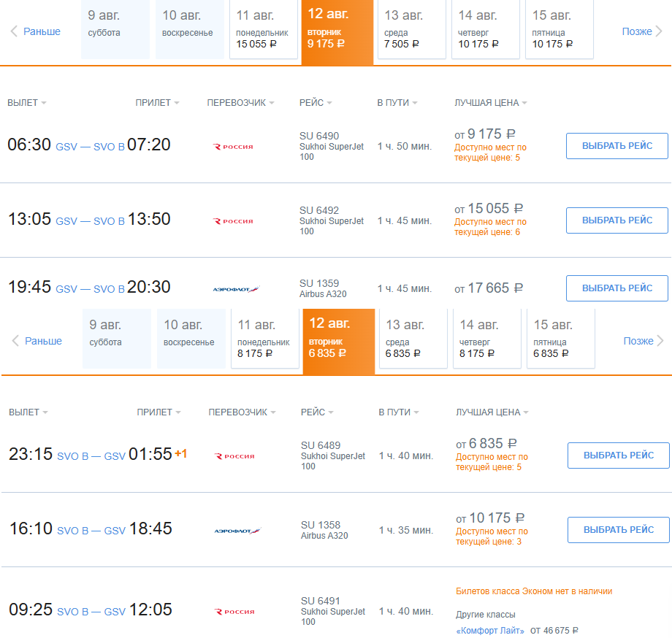The height and width of the screenshot is (638, 672).
Task: Sort return flights by В ПУТИ duration
Action: (x=399, y=412)
